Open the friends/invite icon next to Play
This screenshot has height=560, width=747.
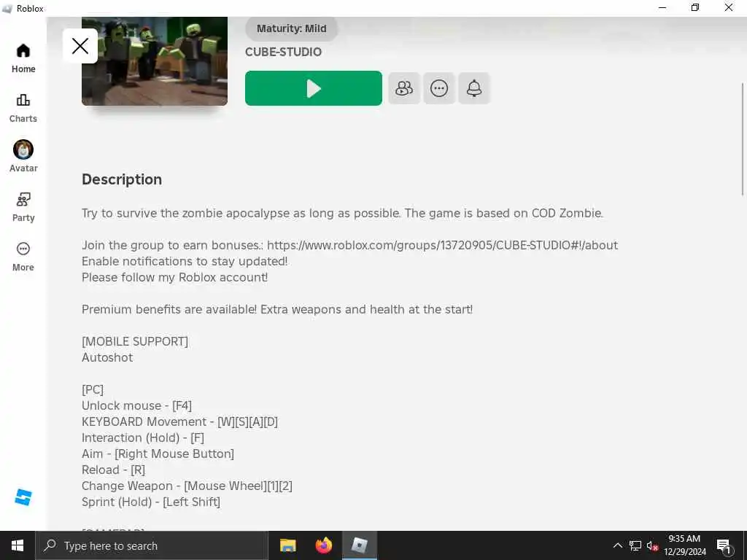(404, 88)
